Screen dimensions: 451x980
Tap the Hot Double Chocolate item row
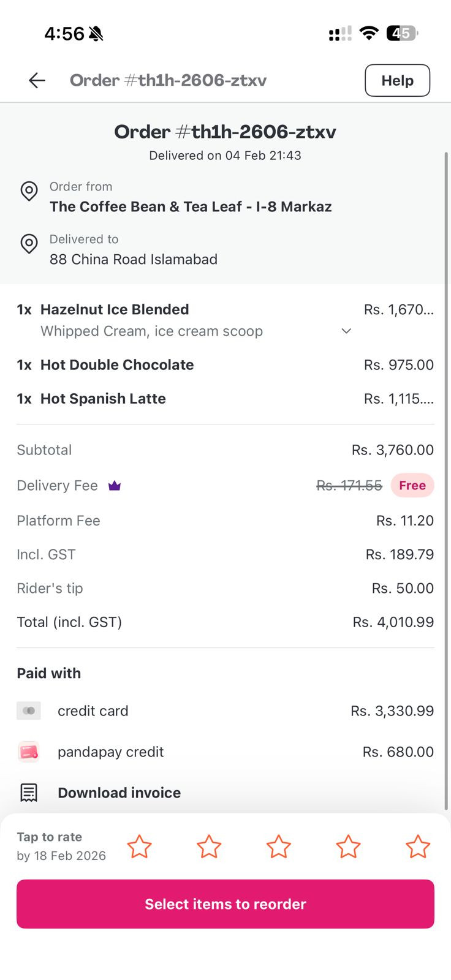[116, 365]
